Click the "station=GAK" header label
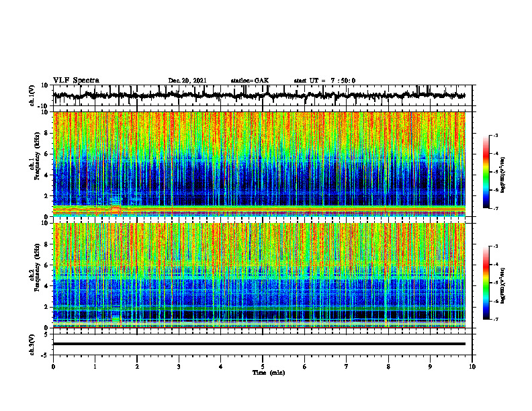This screenshot has width=532, height=411. [x=250, y=81]
